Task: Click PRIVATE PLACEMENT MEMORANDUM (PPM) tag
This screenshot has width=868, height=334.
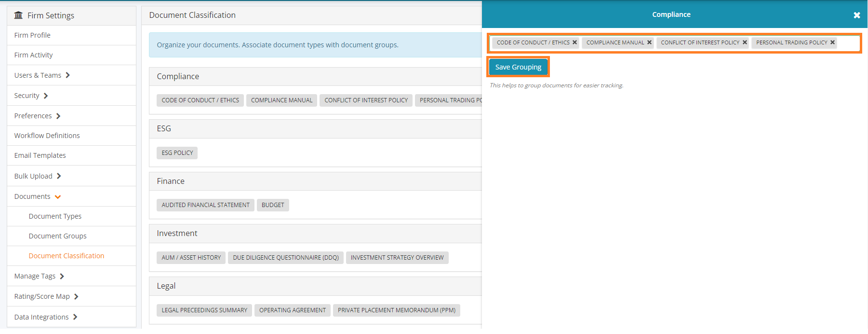Action: click(x=397, y=310)
